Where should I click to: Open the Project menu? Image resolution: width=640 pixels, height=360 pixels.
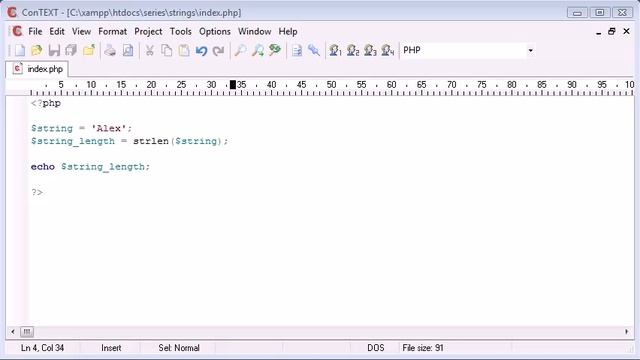click(x=148, y=31)
